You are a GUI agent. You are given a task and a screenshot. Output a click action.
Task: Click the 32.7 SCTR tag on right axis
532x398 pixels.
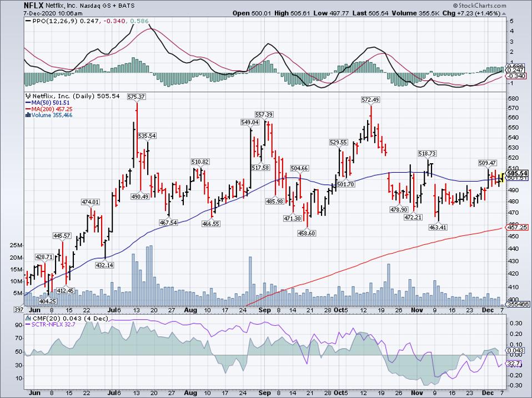514,364
